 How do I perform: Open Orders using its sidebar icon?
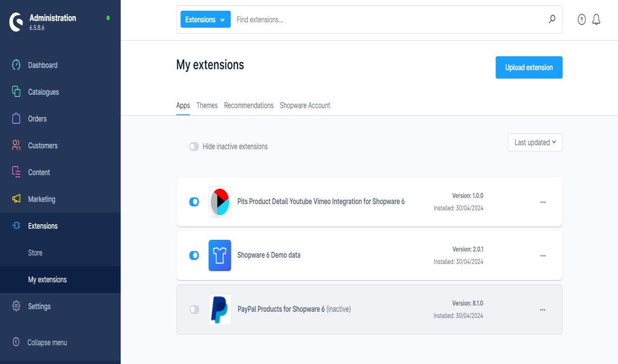(16, 118)
